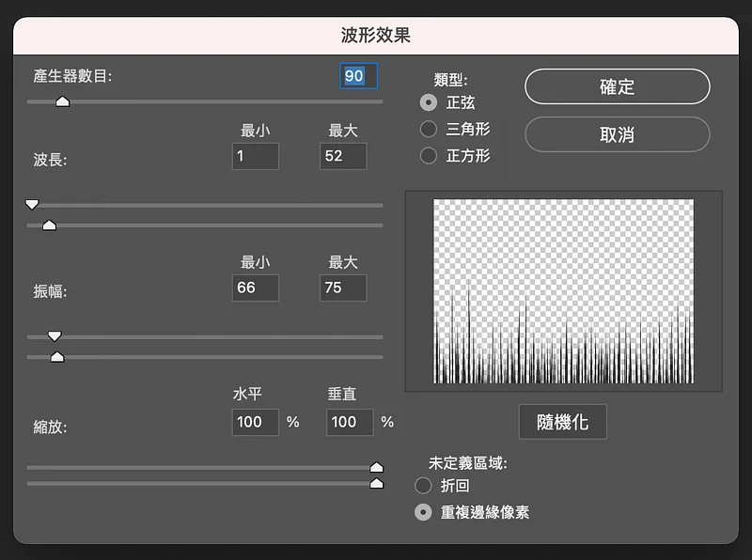Click the 未定義區域 label

[x=467, y=463]
